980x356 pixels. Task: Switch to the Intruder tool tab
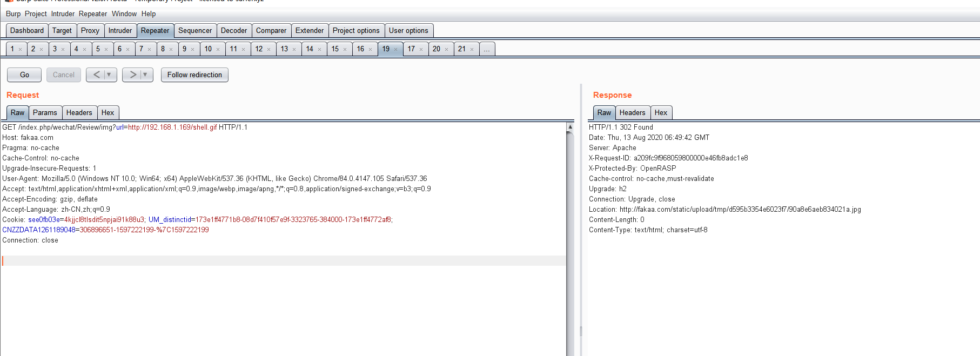[x=120, y=30]
